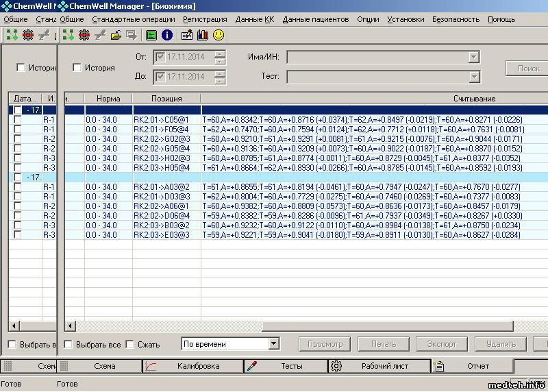Click the Позиция column header
The image size is (548, 392).
(166, 99)
